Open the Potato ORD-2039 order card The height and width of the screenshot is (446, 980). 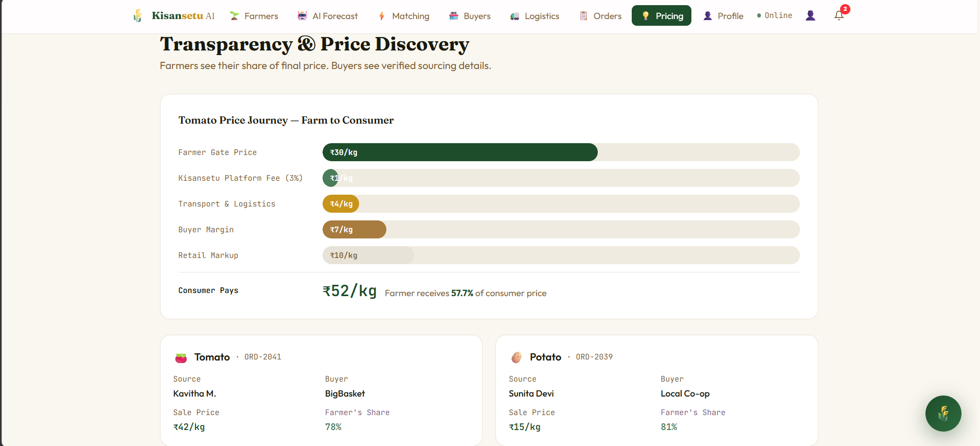coord(656,390)
